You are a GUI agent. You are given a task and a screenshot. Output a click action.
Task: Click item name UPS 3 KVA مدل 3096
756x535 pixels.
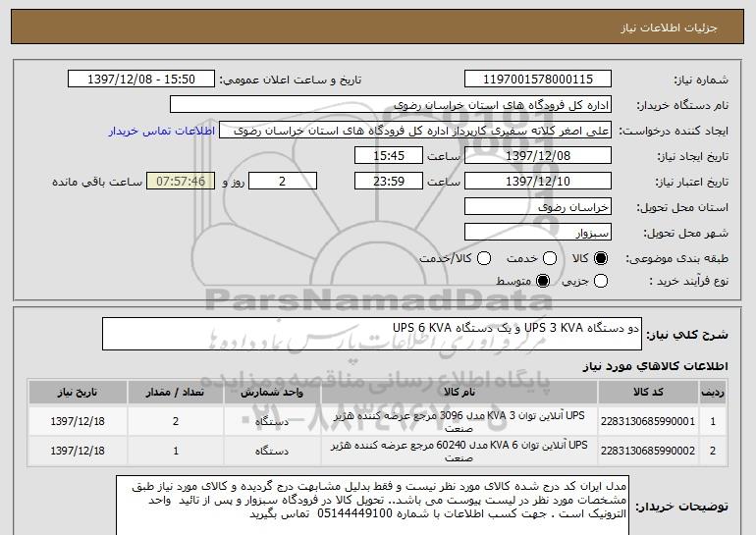point(459,421)
